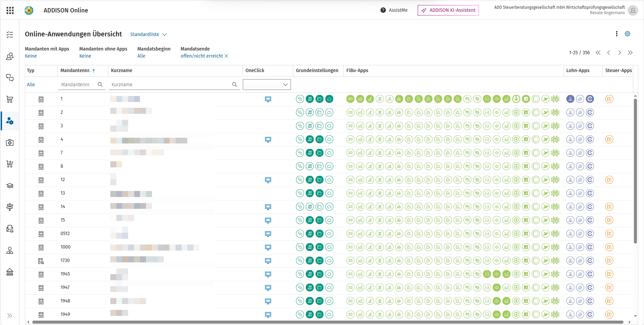Open the medical kit sidebar icon
This screenshot has width=644, height=325.
pos(10,142)
